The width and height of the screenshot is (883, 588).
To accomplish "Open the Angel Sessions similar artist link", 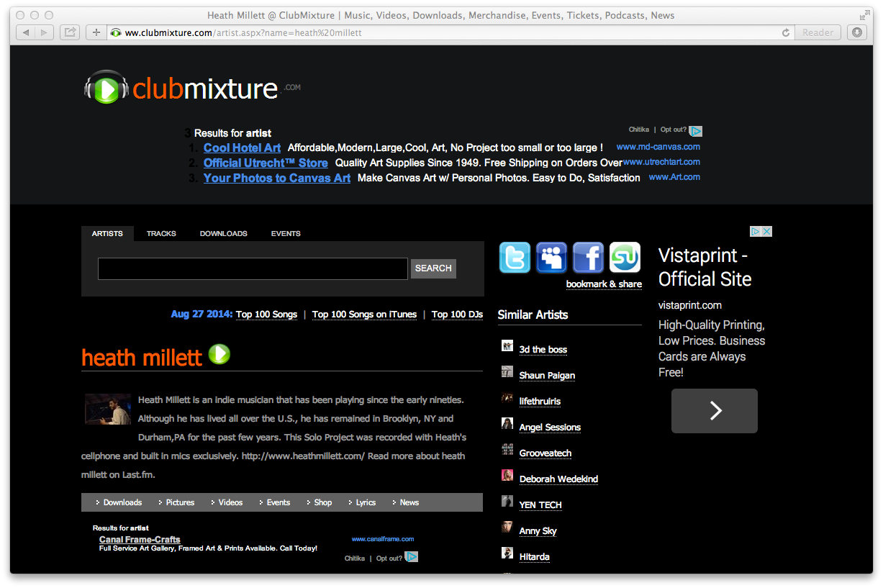I will pyautogui.click(x=550, y=428).
